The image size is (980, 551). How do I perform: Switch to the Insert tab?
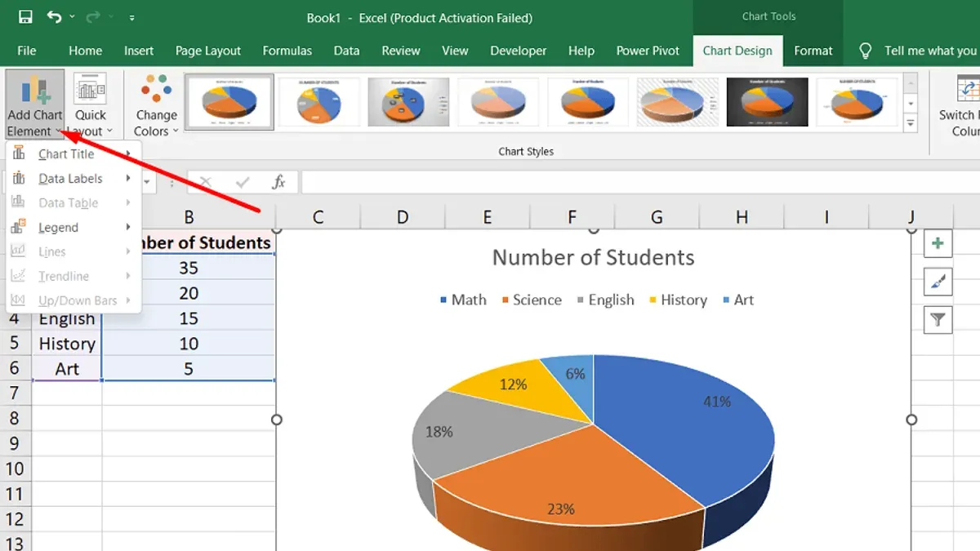(139, 51)
